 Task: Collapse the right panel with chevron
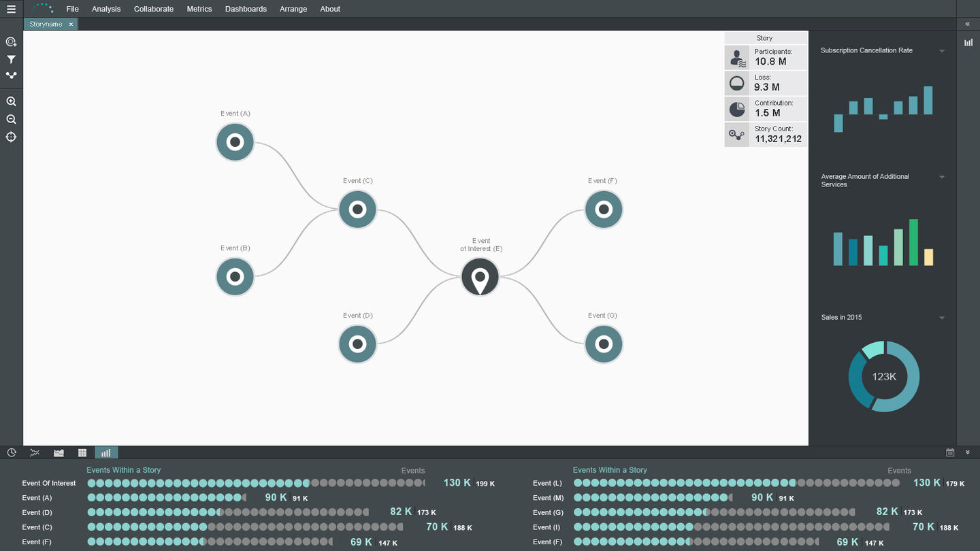pos(968,24)
